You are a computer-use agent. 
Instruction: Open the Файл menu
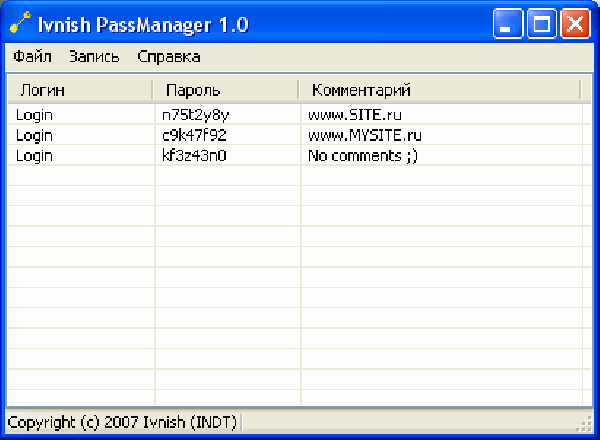(x=32, y=57)
